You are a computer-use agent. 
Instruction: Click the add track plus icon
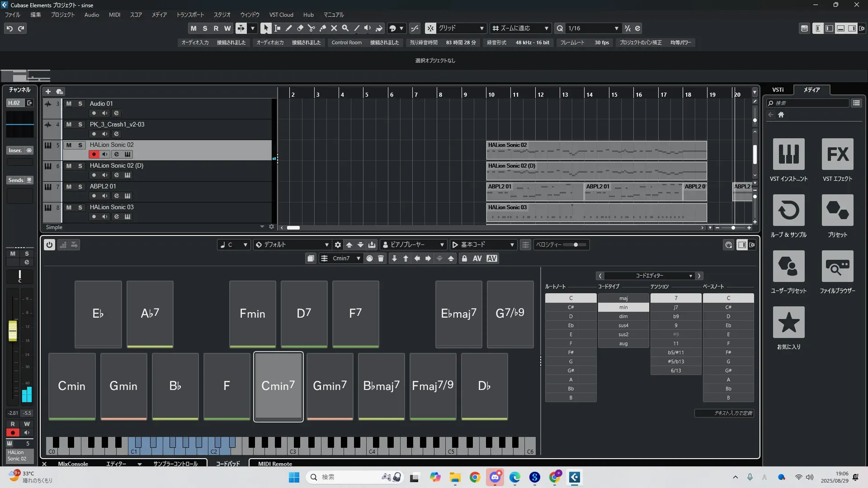pos(48,92)
